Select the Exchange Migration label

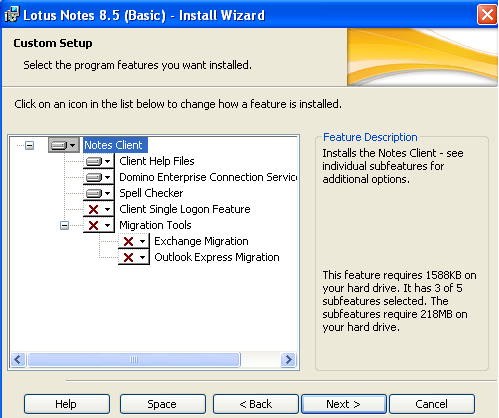pyautogui.click(x=201, y=241)
